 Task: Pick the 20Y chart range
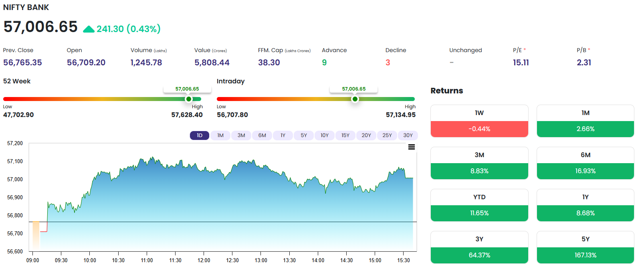pos(366,135)
